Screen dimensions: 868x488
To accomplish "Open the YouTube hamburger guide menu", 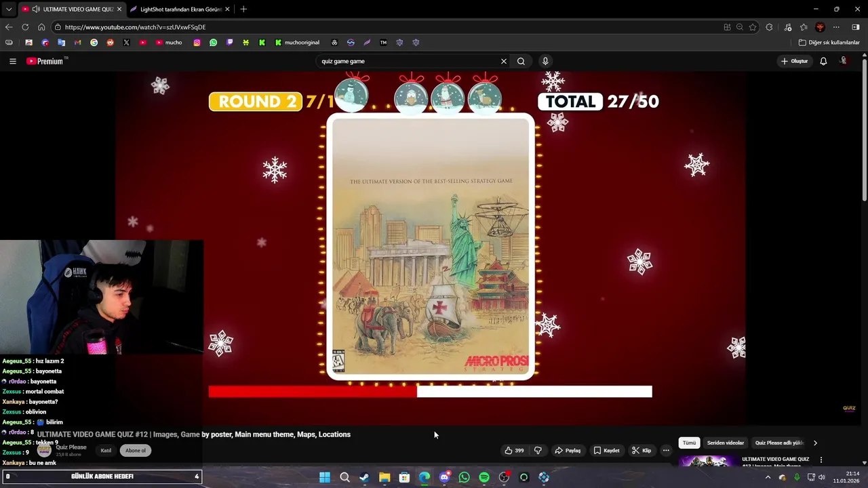I will pos(12,61).
